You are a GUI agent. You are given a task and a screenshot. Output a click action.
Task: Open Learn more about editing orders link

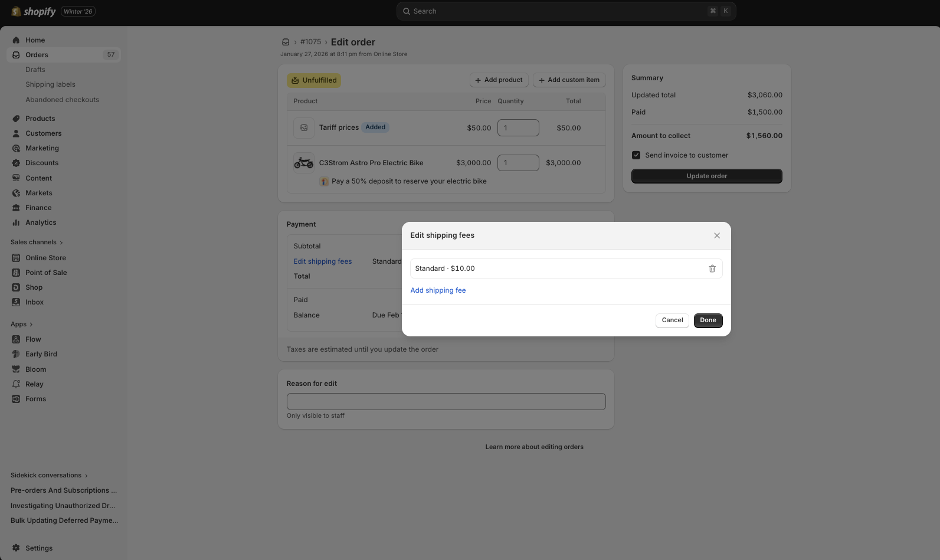coord(534,447)
